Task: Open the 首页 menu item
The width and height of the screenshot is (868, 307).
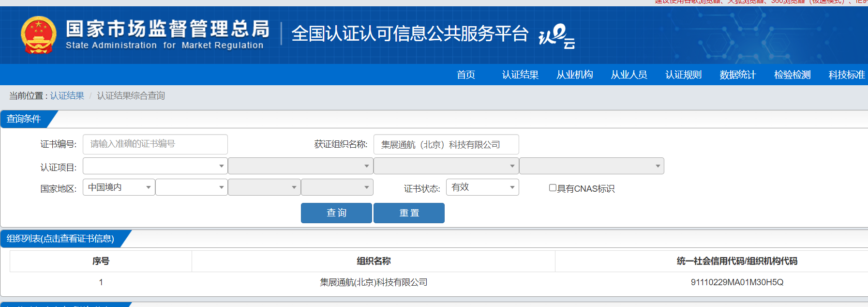Action: click(x=466, y=75)
